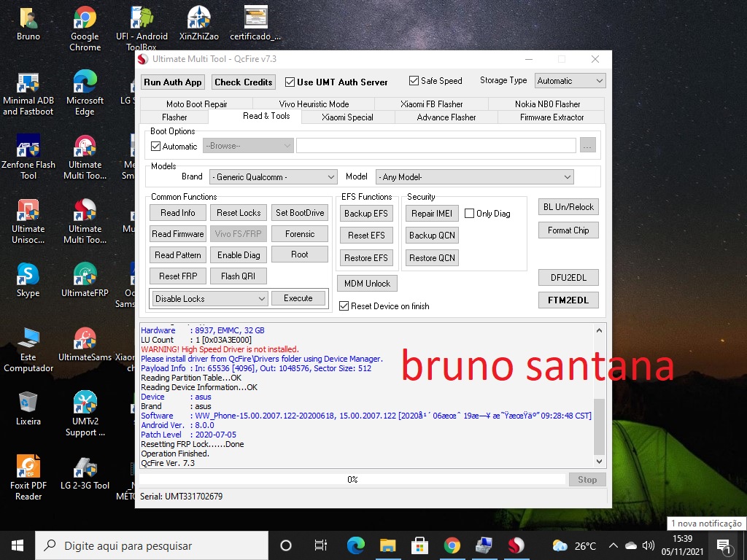Screen dimensions: 747x560
Task: Click the Reset FRP button
Action: coord(178,276)
